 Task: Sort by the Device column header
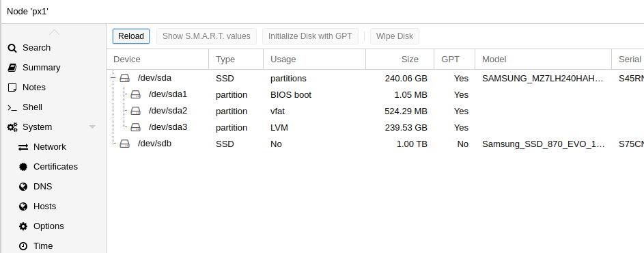pos(158,59)
